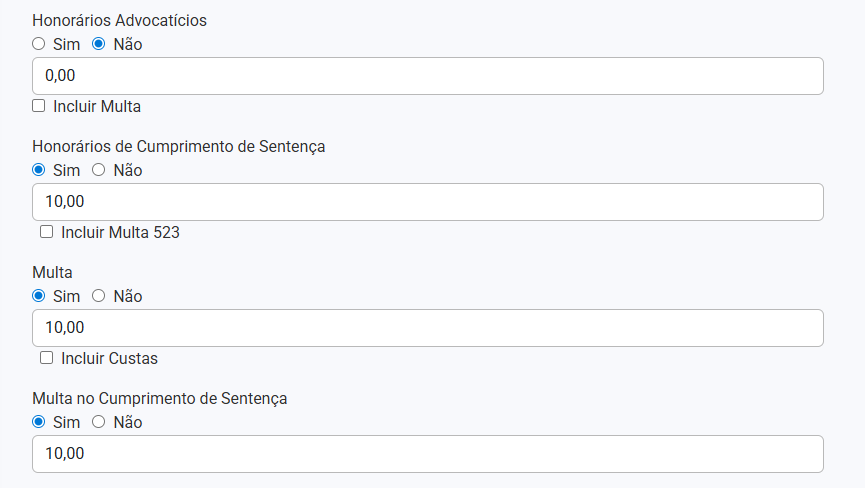Set Multa option to Não
This screenshot has width=865, height=488.
tap(99, 296)
